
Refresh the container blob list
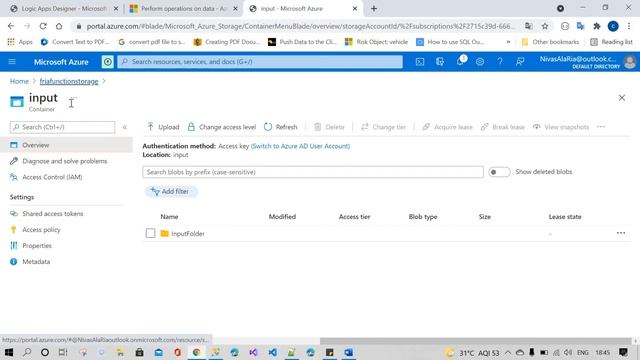pyautogui.click(x=280, y=127)
